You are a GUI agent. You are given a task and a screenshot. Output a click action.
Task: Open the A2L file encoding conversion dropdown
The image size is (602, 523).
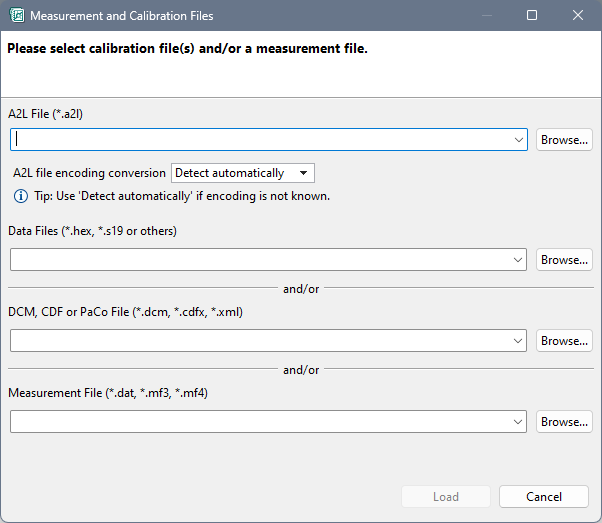point(243,173)
